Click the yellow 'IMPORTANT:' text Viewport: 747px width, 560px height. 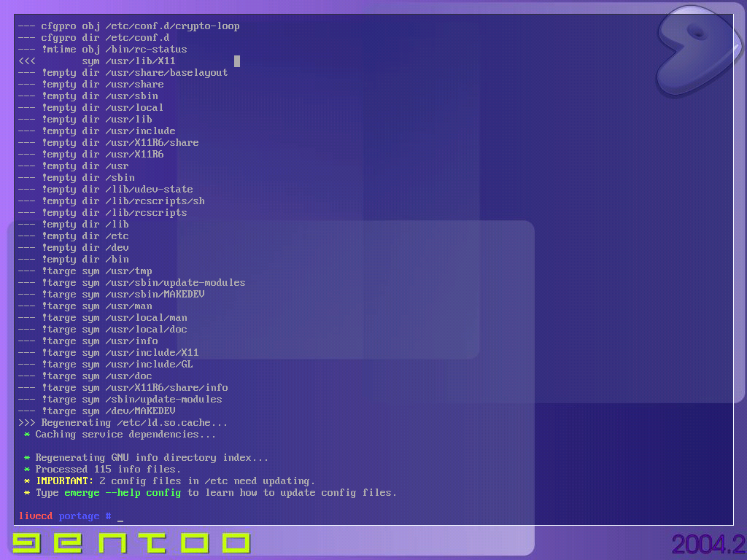point(65,481)
